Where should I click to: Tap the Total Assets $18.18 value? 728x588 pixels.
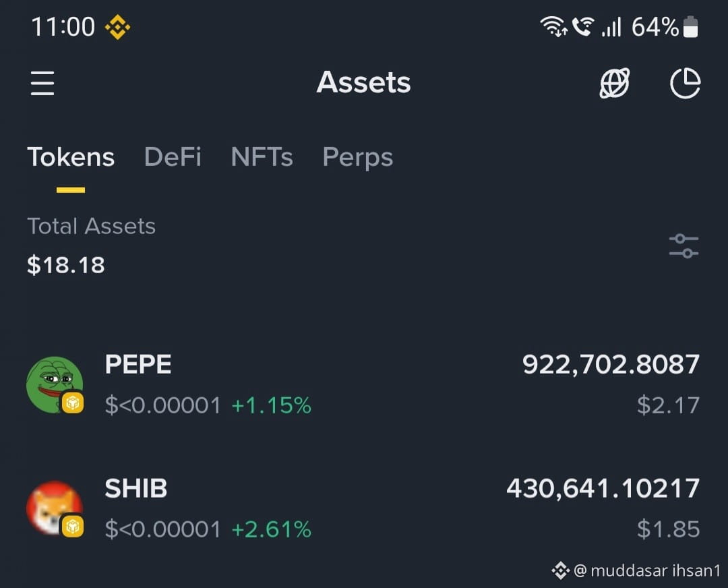tap(66, 265)
